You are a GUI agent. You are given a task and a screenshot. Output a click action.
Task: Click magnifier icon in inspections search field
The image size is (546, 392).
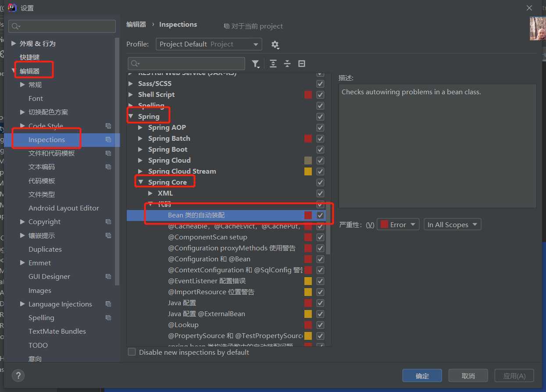pyautogui.click(x=135, y=64)
